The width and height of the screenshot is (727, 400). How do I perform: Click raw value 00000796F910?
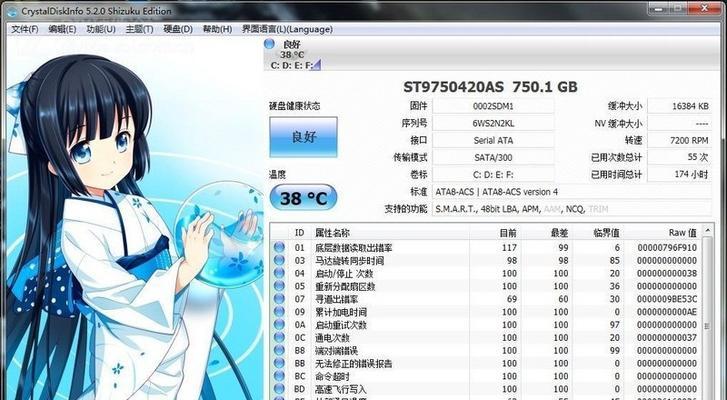point(667,248)
